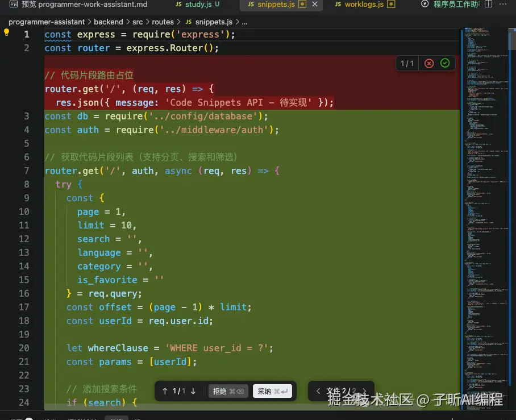This screenshot has width=516, height=420.
Task: Click the deleted comment 代码片段路由占位
Action: click(x=89, y=76)
